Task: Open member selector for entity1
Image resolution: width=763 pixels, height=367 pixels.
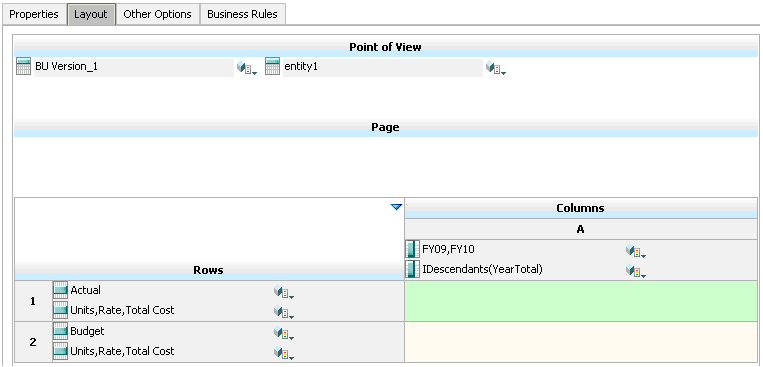Action: [496, 69]
